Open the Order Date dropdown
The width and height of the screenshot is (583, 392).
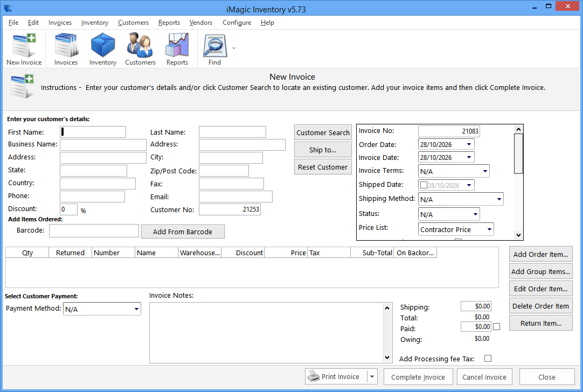click(x=469, y=144)
